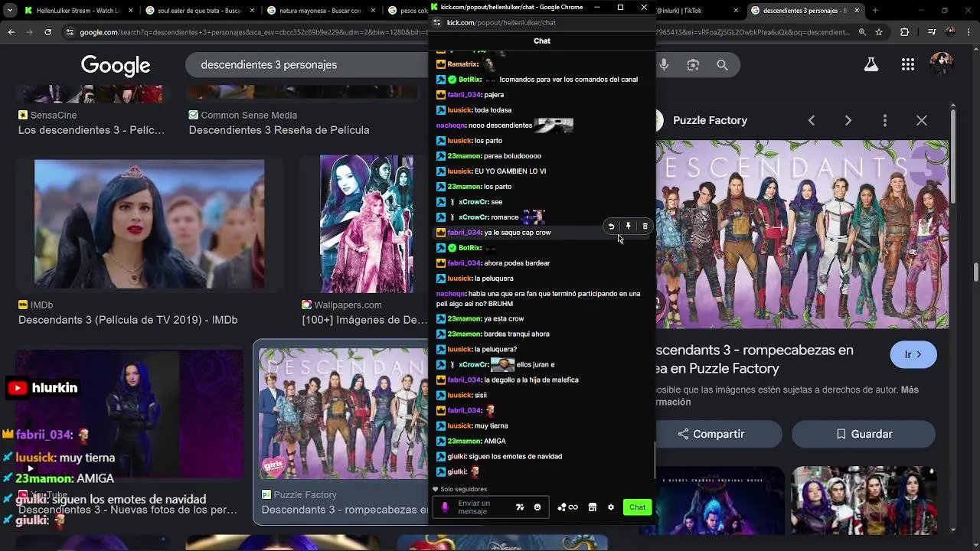The height and width of the screenshot is (551, 980).
Task: Open Kick chat settings gear
Action: coord(611,507)
